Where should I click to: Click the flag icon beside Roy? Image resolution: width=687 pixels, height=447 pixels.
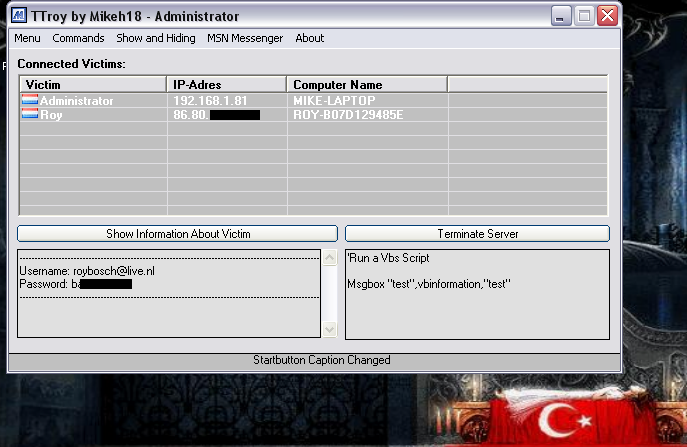[30, 114]
